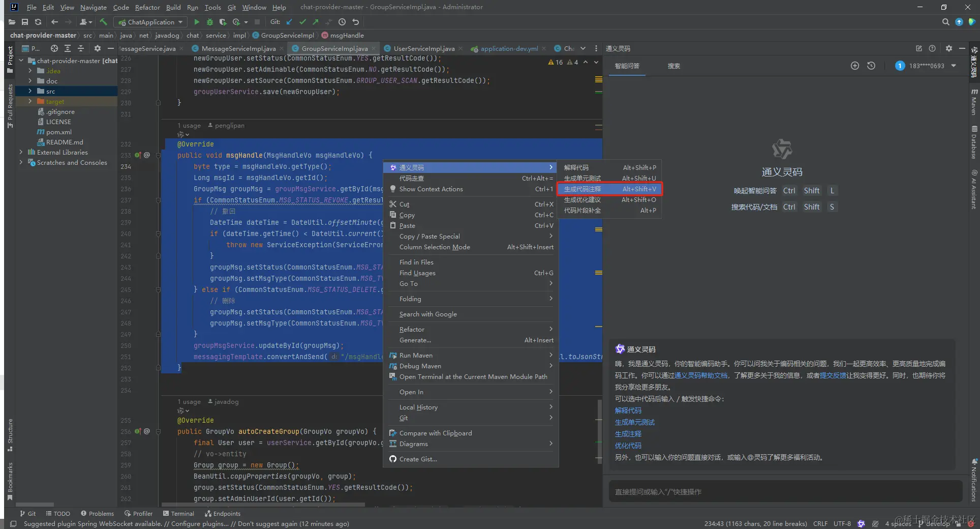Click the msgHandle breadcrumb
This screenshot has height=529, width=980.
(343, 35)
